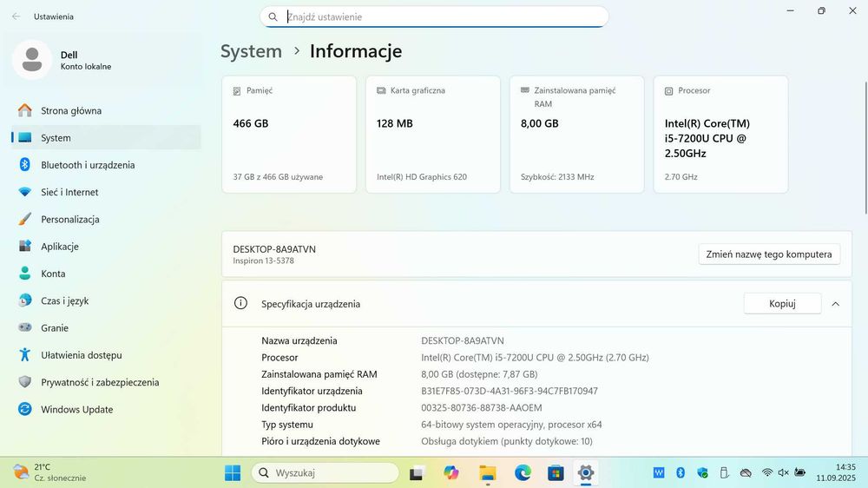This screenshot has width=868, height=488.
Task: Select product ID 00325-80736-88738-AAOEM
Action: pos(481,408)
